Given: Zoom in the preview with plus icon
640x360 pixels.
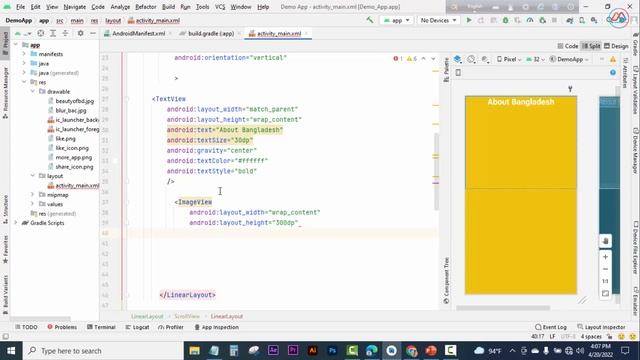Looking at the screenshot, I should 605,257.
